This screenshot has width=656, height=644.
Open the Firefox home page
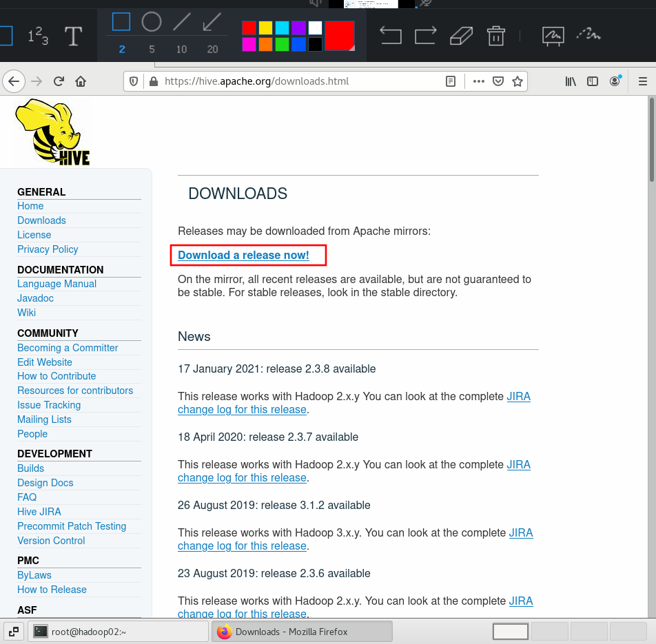tap(81, 81)
